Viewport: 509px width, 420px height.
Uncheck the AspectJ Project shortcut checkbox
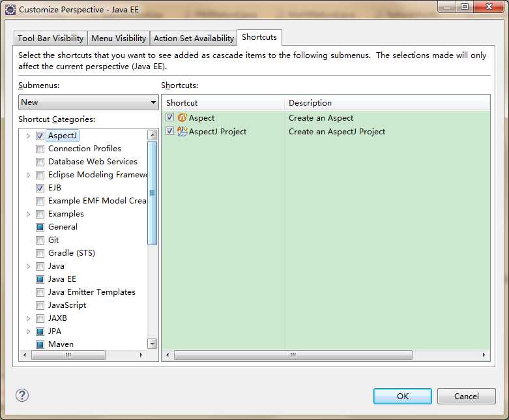(169, 131)
